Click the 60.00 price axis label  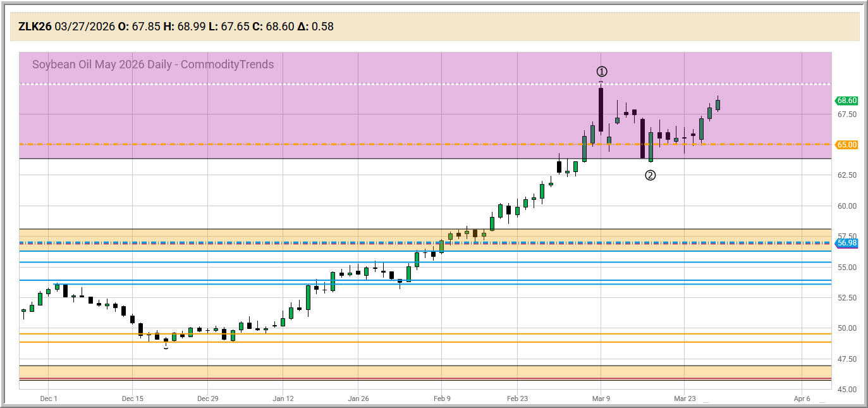[x=847, y=206]
